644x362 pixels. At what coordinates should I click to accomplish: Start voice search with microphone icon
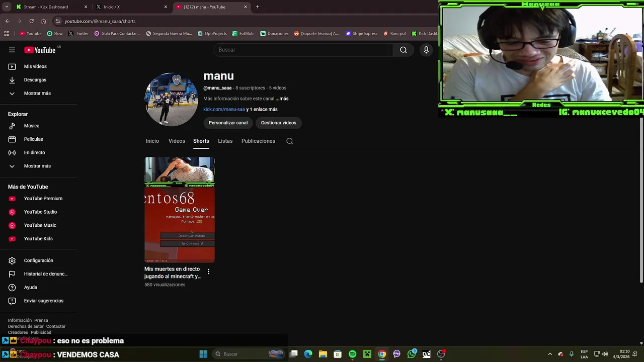tap(426, 50)
